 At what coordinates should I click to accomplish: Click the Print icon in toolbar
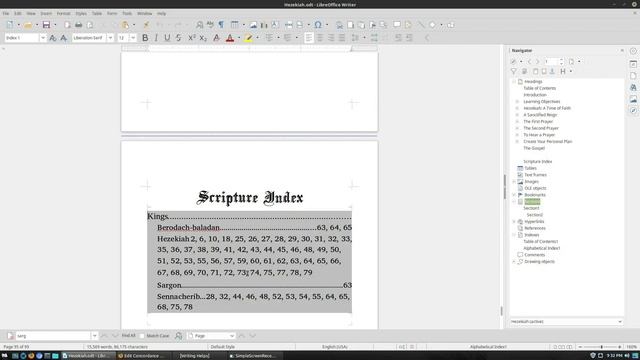pos(78,25)
